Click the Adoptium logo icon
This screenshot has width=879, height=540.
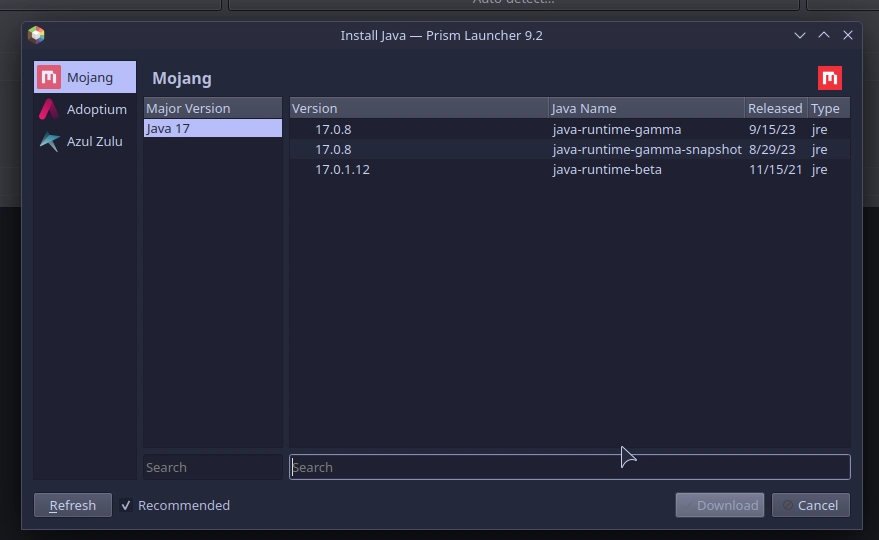click(49, 109)
